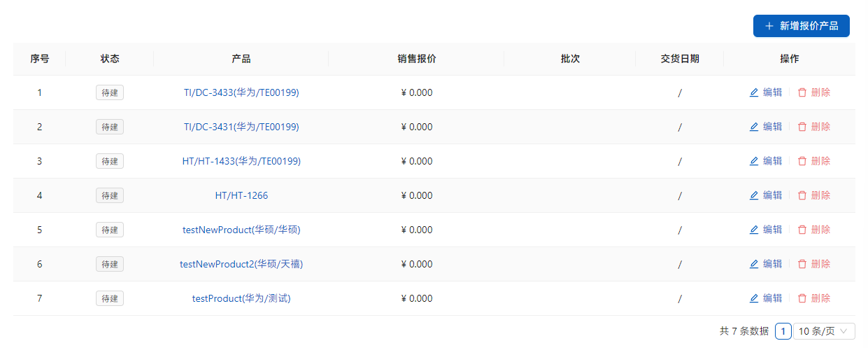Click the pencil edit icon for HT/HT-1266
This screenshot has height=348, width=868.
(754, 195)
